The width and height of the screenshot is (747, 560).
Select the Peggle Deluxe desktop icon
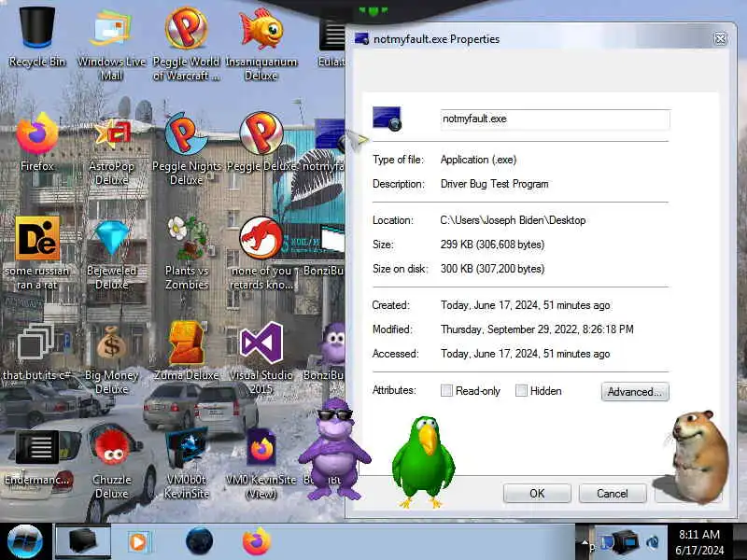point(261,142)
